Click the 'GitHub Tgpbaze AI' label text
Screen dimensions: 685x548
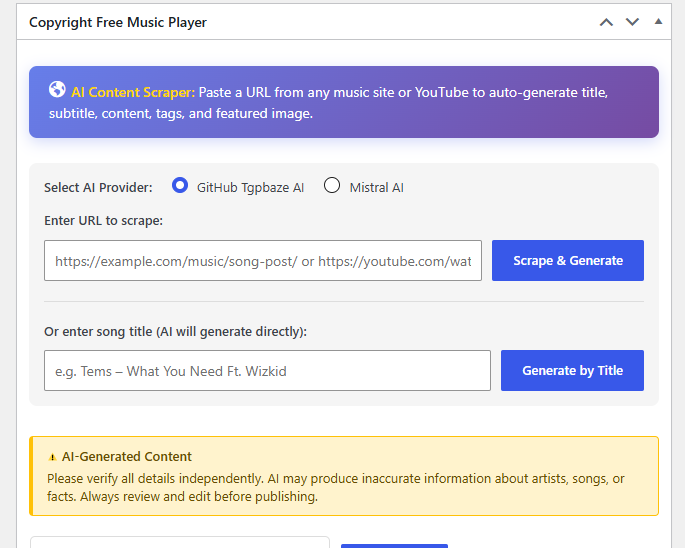point(250,187)
